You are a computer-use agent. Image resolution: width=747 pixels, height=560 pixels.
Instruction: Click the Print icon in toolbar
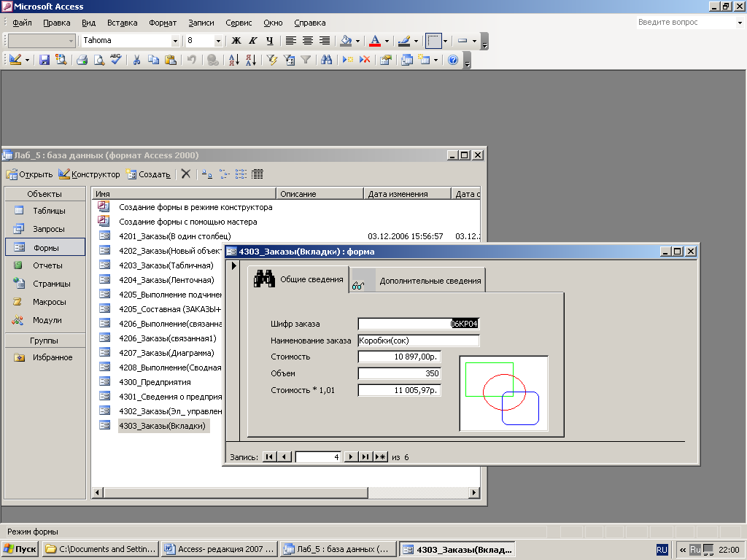[82, 60]
